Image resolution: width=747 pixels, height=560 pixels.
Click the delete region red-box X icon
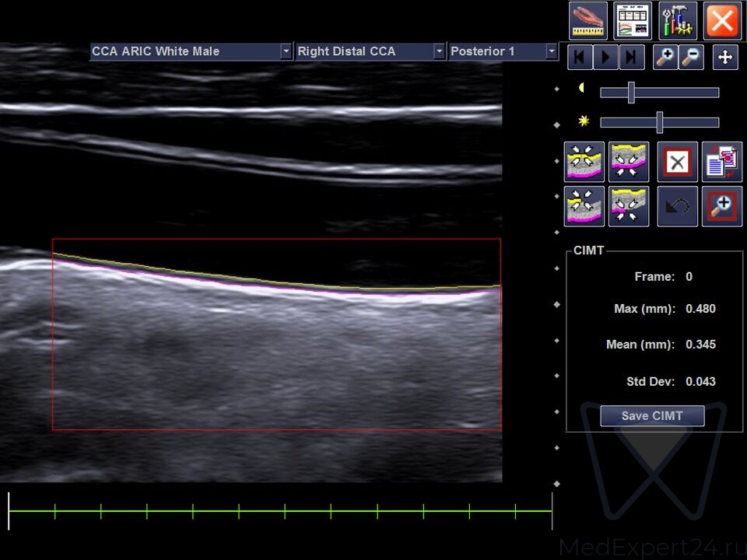pos(677,162)
